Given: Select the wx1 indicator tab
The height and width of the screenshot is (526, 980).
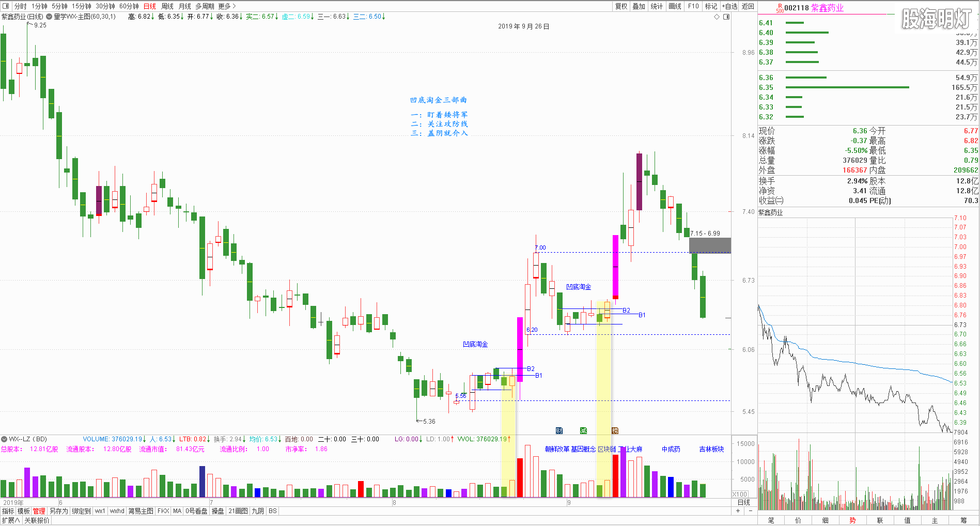Looking at the screenshot, I should click(x=100, y=511).
